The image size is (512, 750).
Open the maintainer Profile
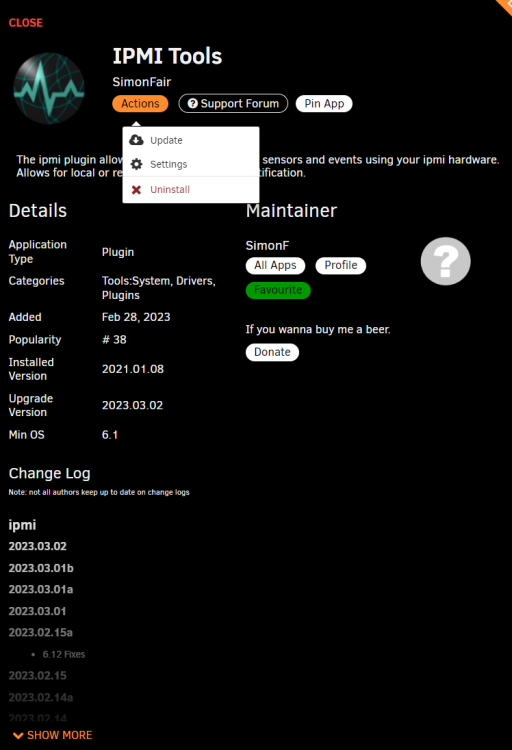point(341,265)
